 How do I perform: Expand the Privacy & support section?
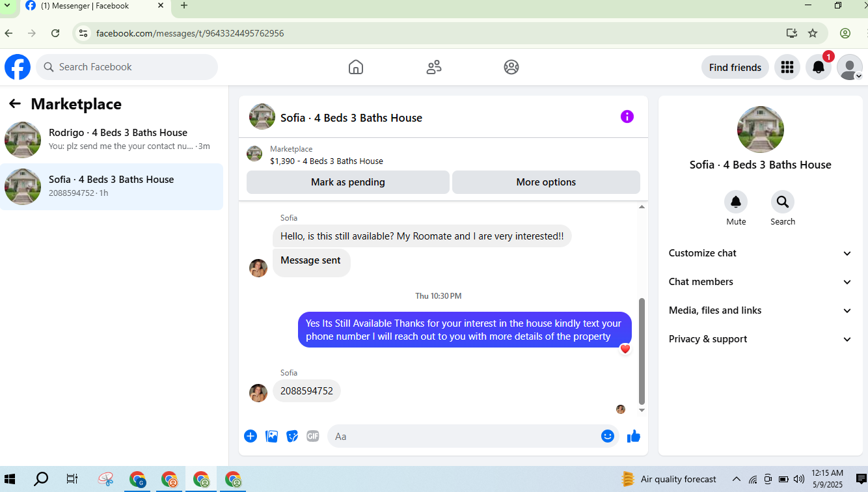tap(760, 339)
